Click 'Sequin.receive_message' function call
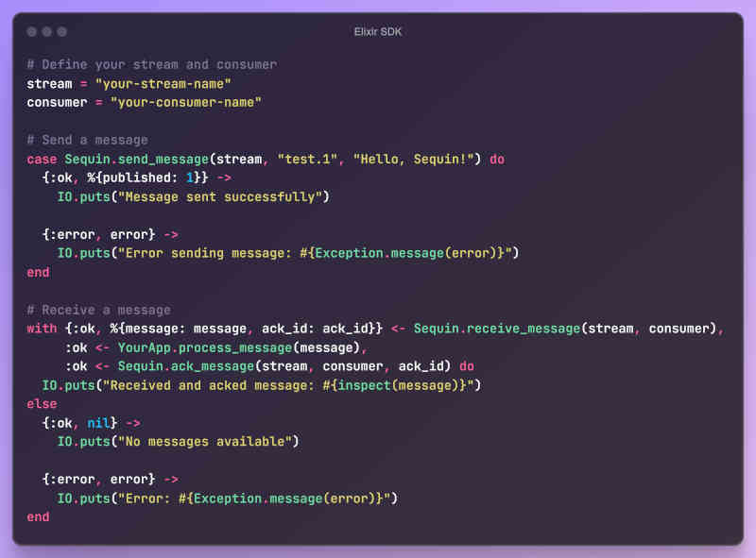This screenshot has height=558, width=756. [497, 329]
